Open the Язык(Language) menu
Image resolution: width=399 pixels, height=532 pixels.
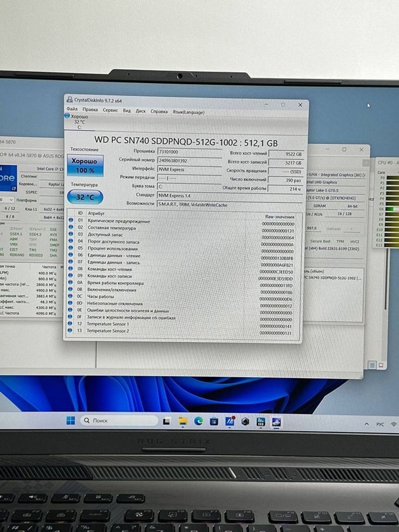coord(188,112)
